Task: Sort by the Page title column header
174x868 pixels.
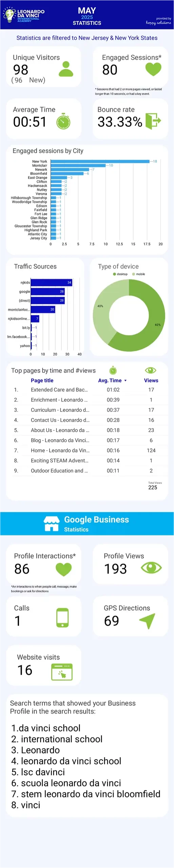Action: point(42,380)
